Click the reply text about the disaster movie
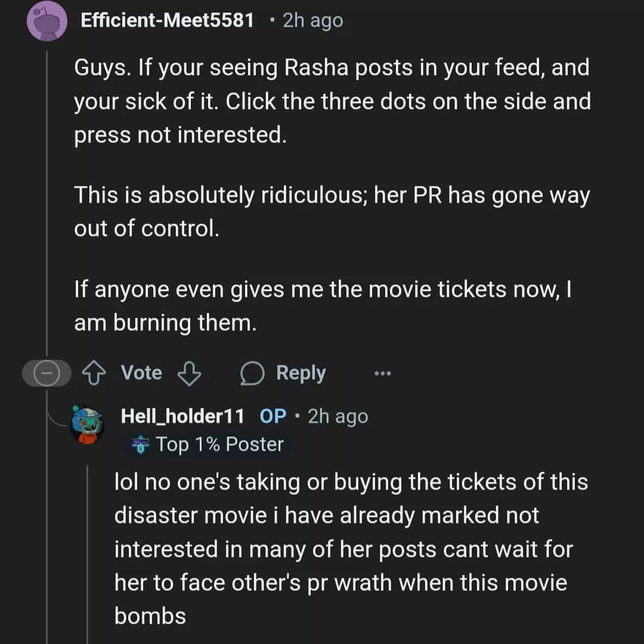 coord(351,549)
